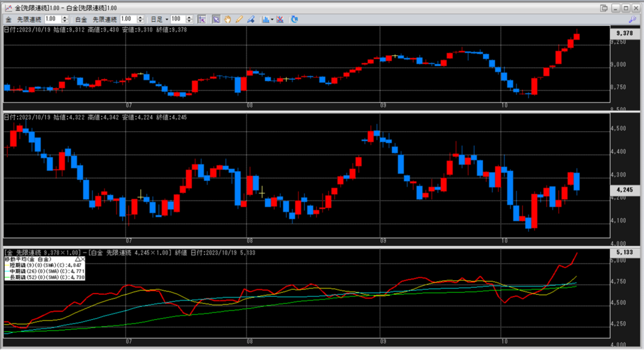
Task: Open settings with the wrench icon
Action: (632, 19)
